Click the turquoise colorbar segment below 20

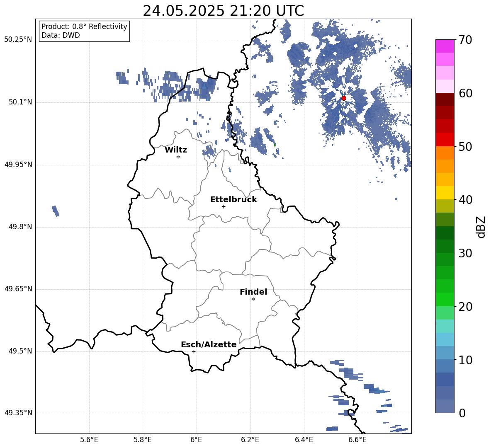(445, 326)
